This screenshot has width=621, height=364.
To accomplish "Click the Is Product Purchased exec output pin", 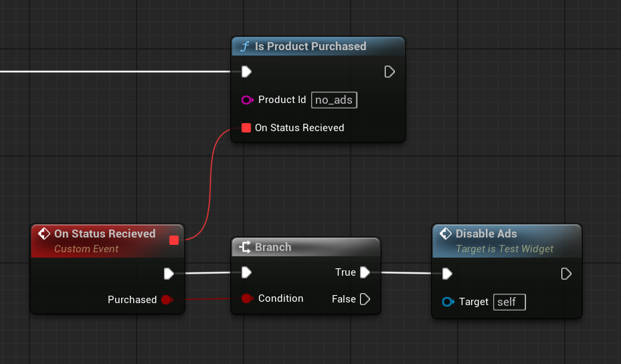I will 389,72.
